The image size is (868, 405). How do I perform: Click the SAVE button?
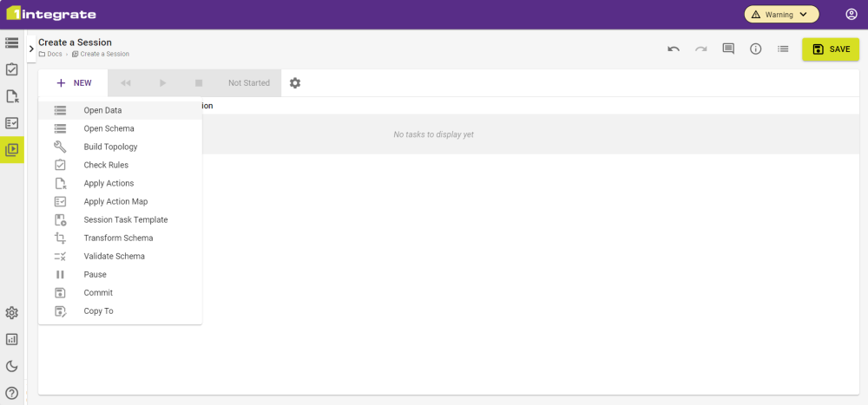pos(830,49)
